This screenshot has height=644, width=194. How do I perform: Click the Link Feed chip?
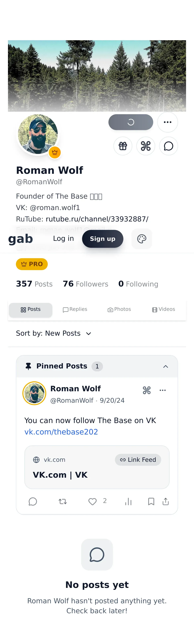tap(138, 459)
